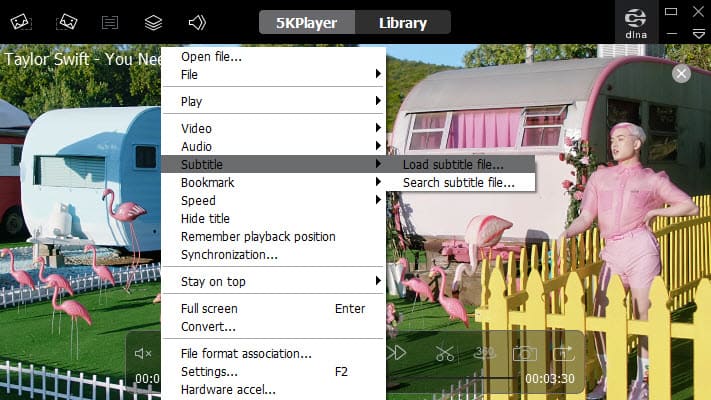Select the highlighted Subtitle menu item
The width and height of the screenshot is (711, 400).
(x=273, y=164)
